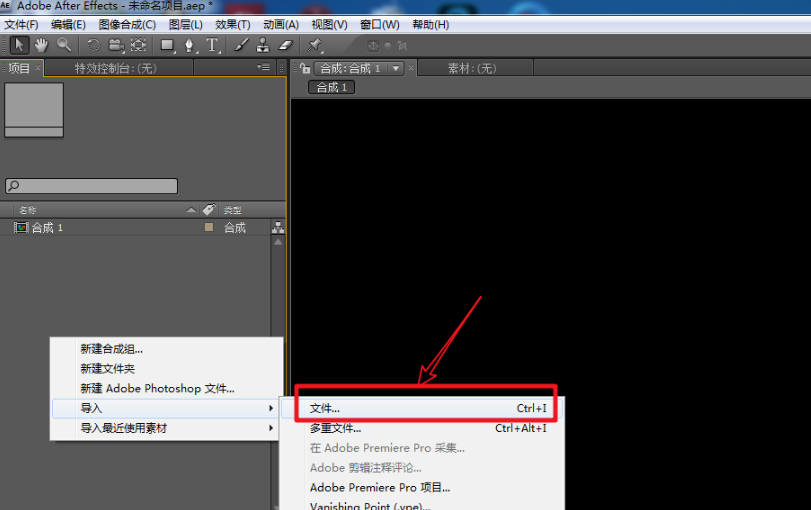Open the 窗口(W) menu
The height and width of the screenshot is (510, 811).
click(380, 24)
